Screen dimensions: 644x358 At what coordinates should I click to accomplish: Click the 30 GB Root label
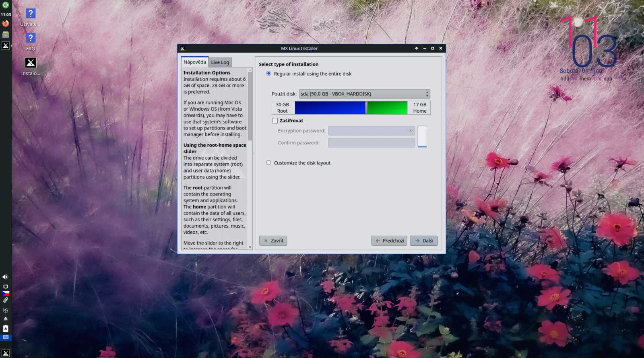(x=283, y=108)
